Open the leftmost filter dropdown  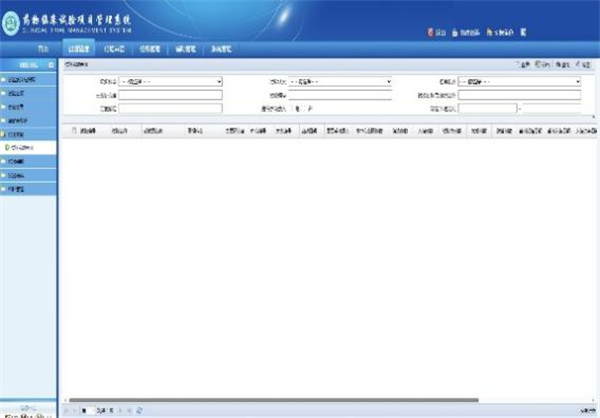(x=170, y=82)
